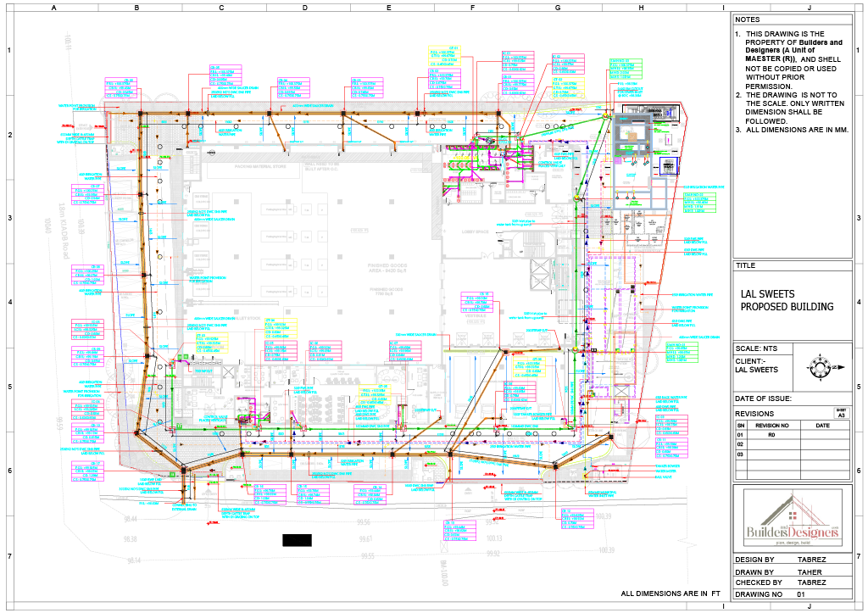Image resolution: width=868 pixels, height=613 pixels.
Task: Select the SHEET A3 box
Action: [841, 413]
